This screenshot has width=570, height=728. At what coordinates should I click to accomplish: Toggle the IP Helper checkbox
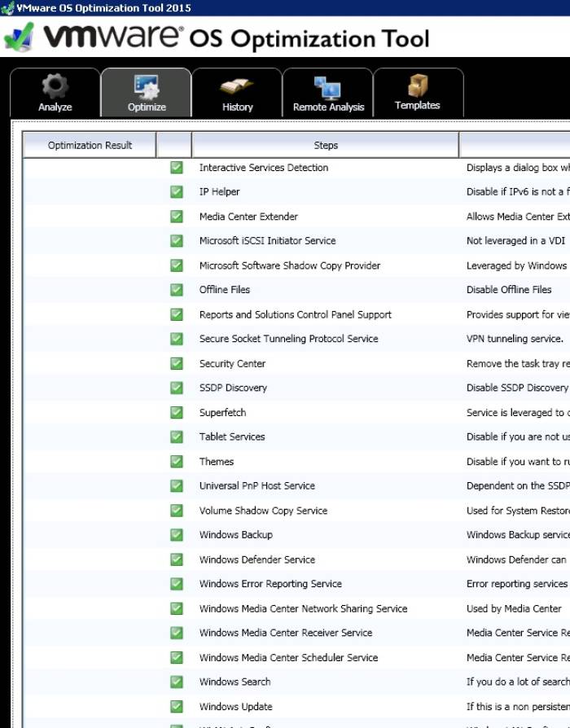click(177, 191)
